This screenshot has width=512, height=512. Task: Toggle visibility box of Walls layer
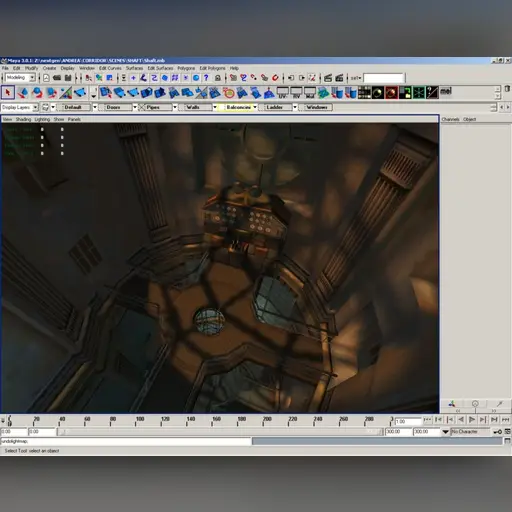pos(180,107)
